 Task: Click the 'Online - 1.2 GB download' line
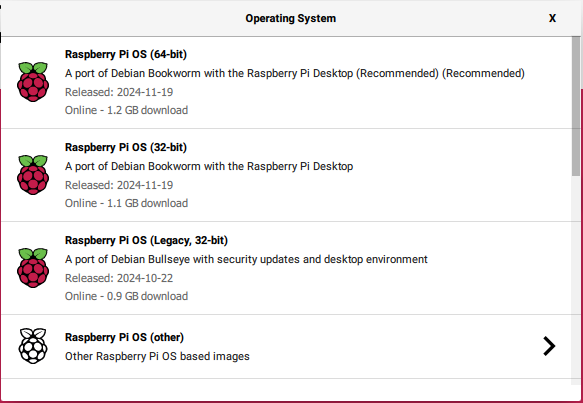[126, 110]
